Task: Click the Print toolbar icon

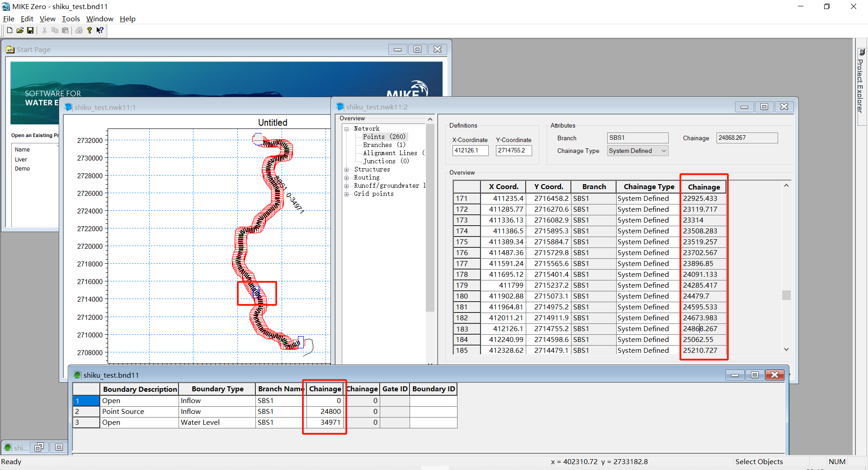Action: coord(79,30)
